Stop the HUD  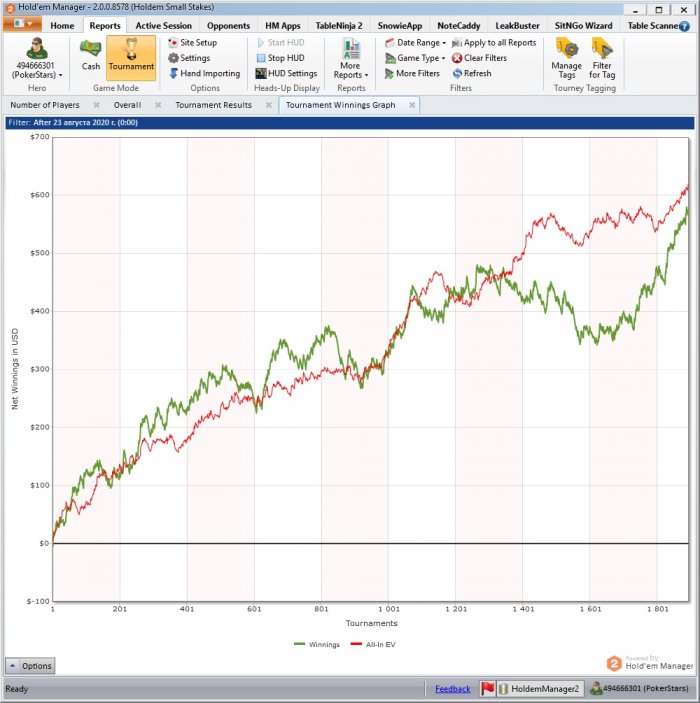[x=281, y=58]
